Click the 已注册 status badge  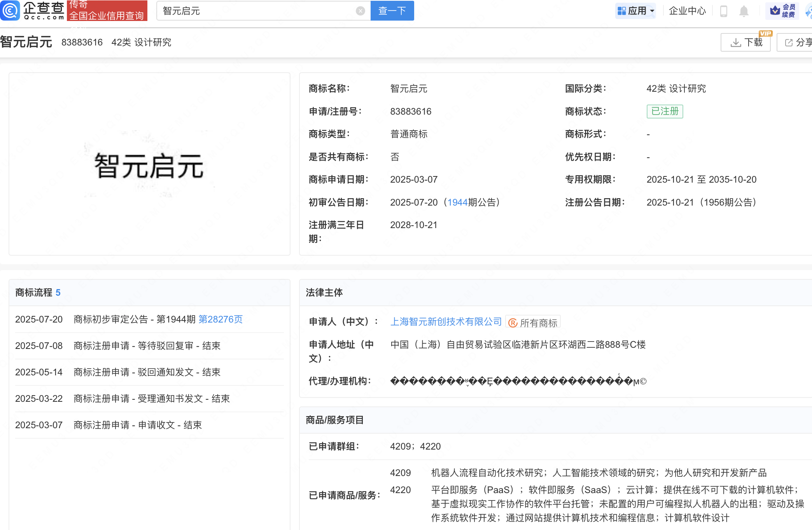pos(665,112)
